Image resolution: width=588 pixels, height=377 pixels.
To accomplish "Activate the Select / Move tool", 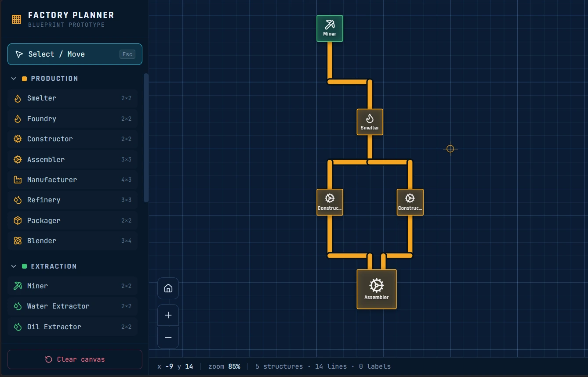I will (75, 54).
